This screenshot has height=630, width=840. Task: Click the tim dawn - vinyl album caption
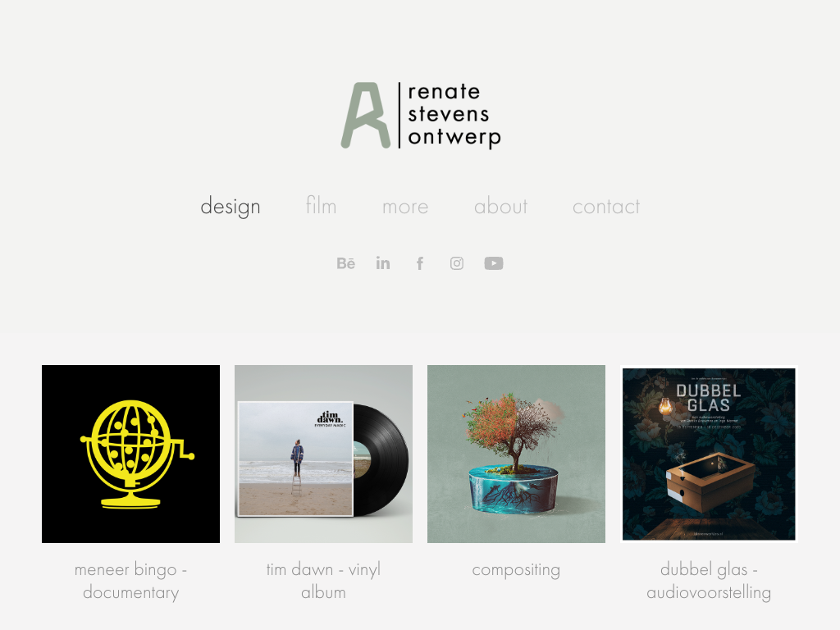click(x=323, y=581)
